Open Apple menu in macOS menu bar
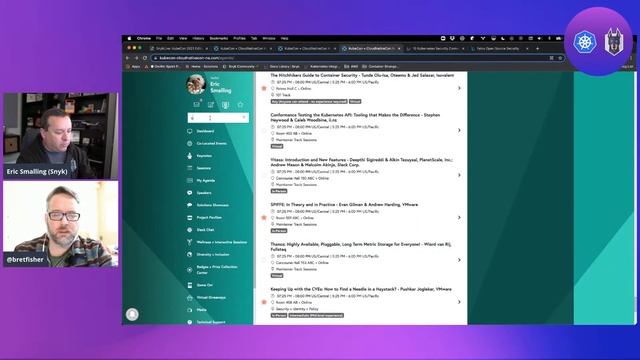Viewport: 640px width, 360px height. pos(129,38)
